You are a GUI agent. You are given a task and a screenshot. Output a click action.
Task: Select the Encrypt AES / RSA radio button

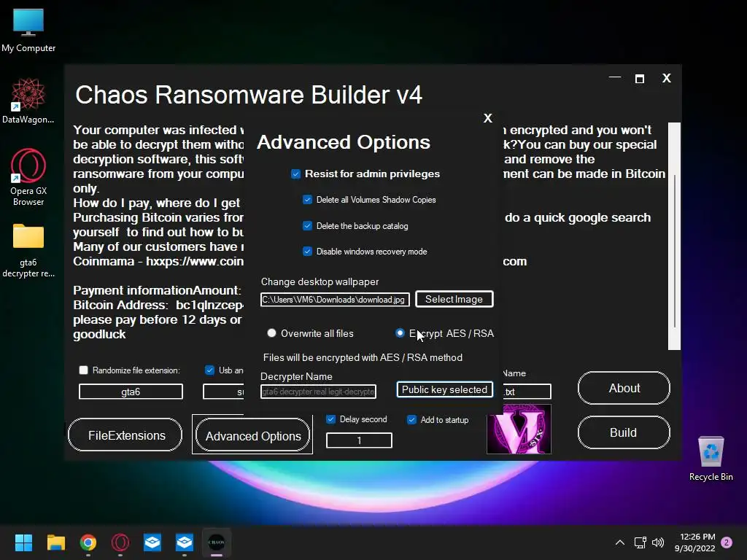coord(400,332)
